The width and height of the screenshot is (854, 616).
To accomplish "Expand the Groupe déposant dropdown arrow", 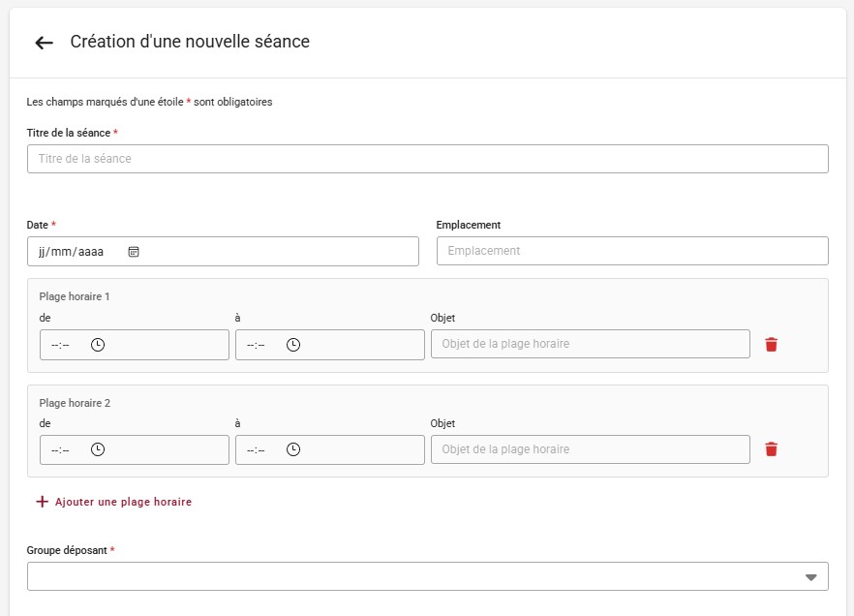I will (810, 577).
